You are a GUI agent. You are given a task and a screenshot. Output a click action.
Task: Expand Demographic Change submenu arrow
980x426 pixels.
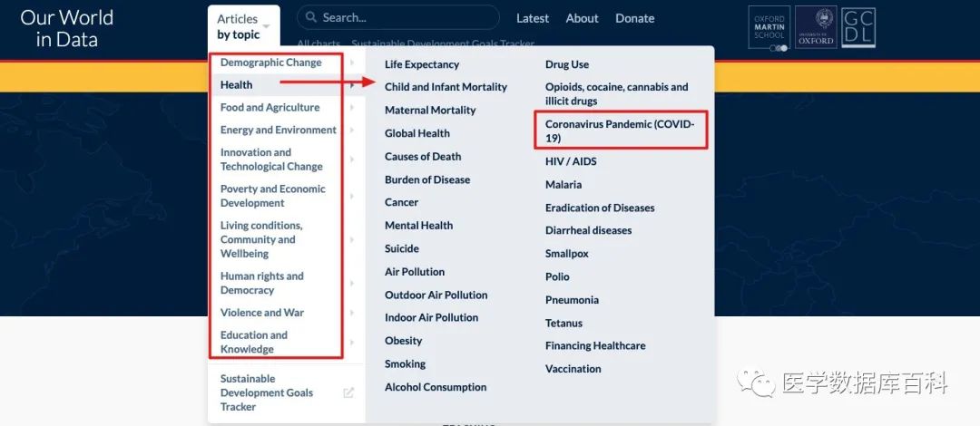(352, 63)
